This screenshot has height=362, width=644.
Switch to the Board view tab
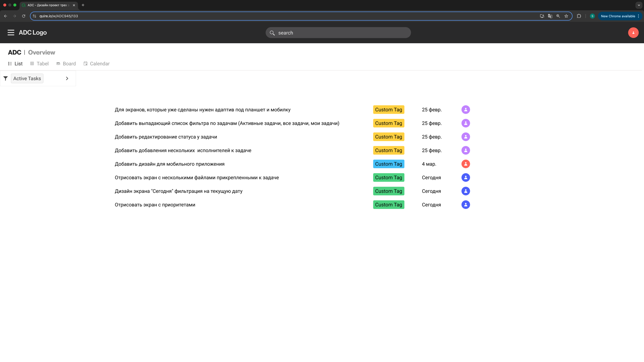point(66,64)
